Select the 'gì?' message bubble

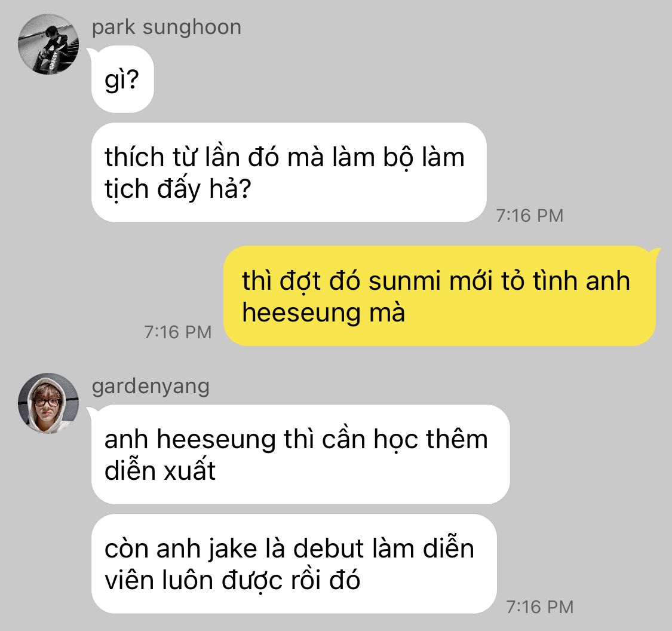click(122, 79)
